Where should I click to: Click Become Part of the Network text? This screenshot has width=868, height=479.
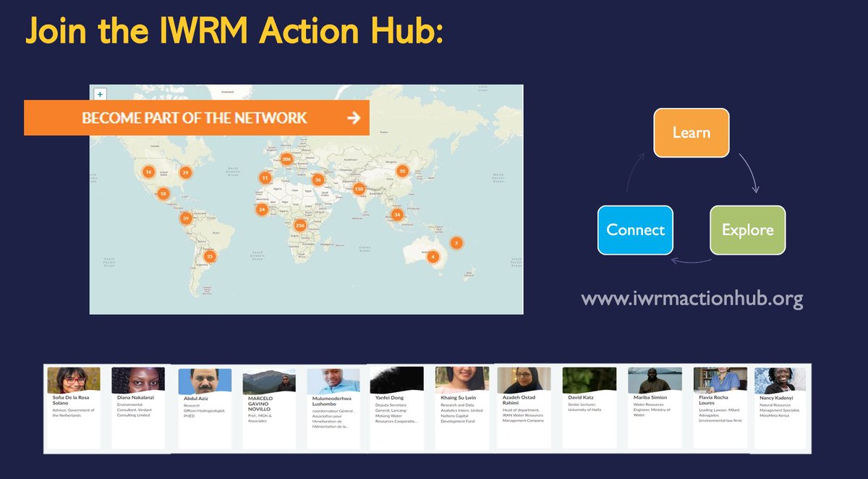click(x=195, y=118)
